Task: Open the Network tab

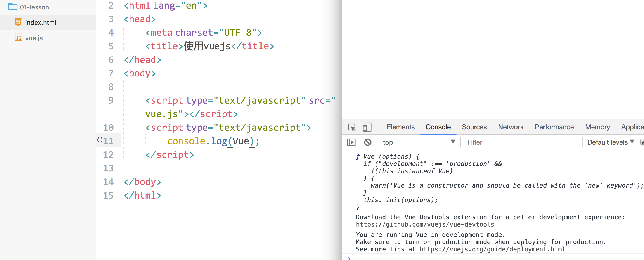Action: (511, 127)
